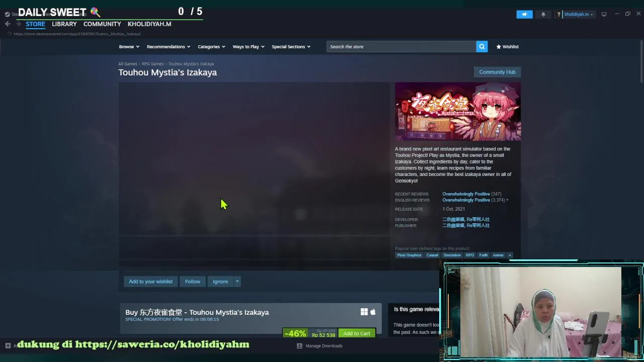Screen dimensions: 644x362
Task: Expand the Browse menu
Action: [x=129, y=47]
